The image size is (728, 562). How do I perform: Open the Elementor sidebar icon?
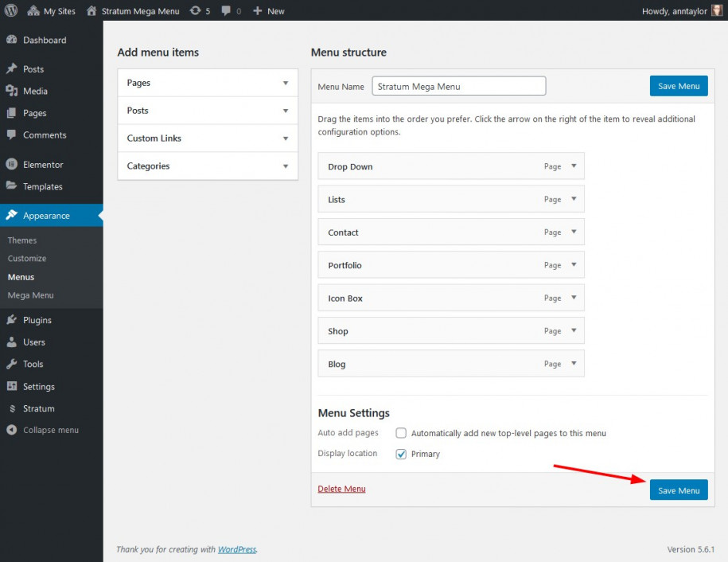tap(12, 164)
